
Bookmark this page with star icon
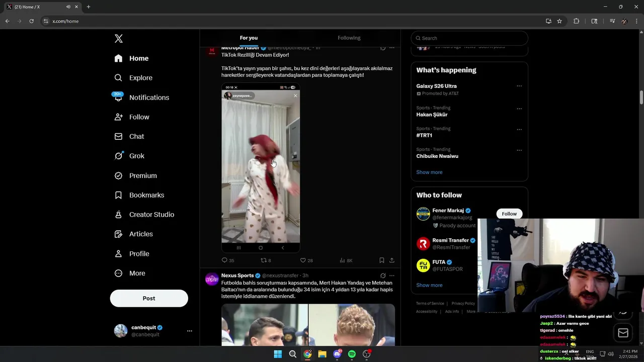tap(559, 21)
